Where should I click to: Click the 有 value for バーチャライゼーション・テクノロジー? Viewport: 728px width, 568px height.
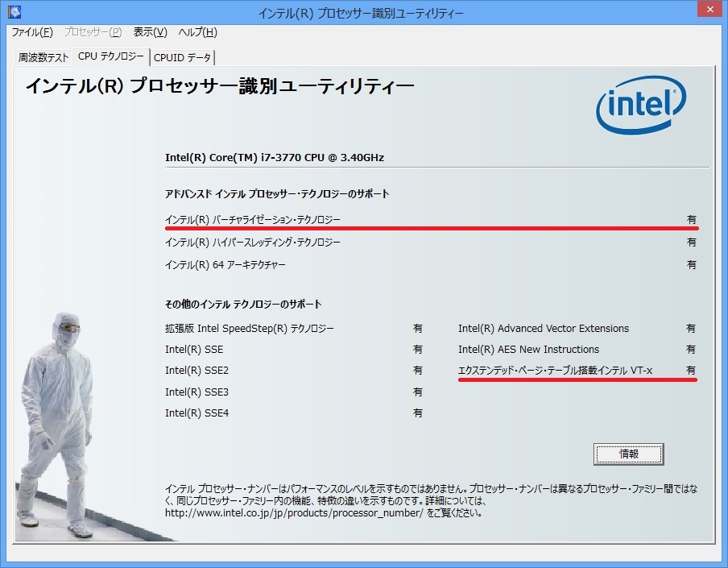[691, 219]
